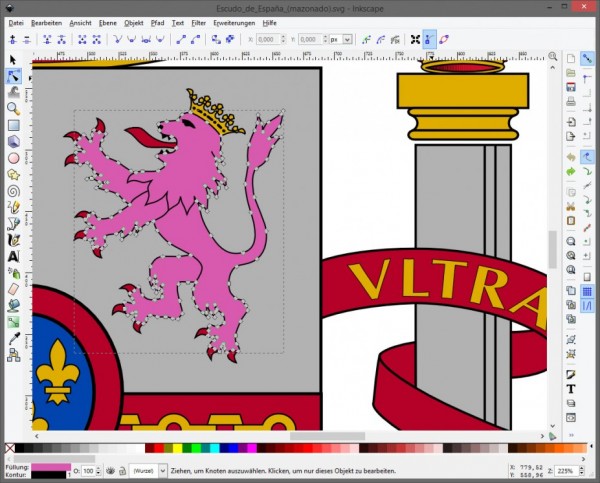The image size is (600, 483).
Task: Select the Node editing tool
Action: pos(14,76)
